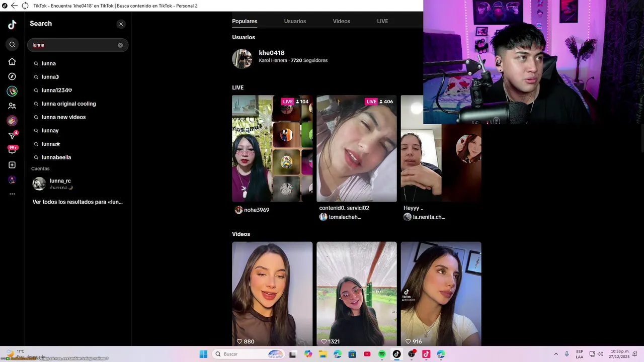
Task: Click the TikTok logo in the sidebar
Action: tap(12, 25)
